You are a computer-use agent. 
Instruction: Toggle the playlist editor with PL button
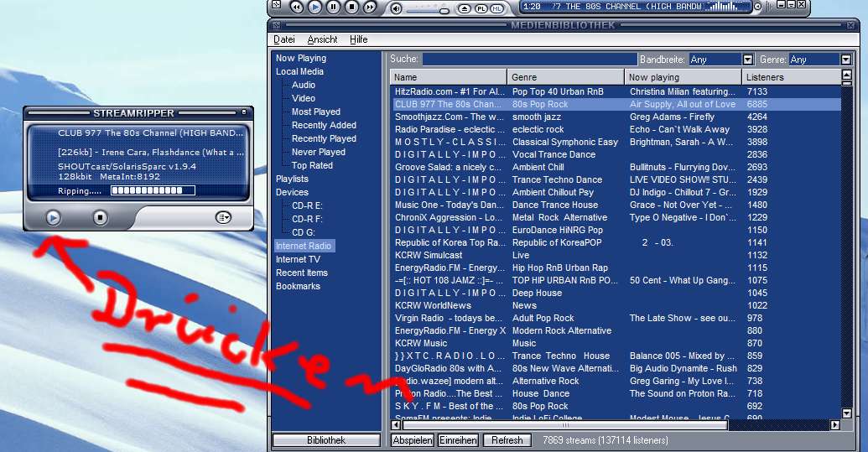point(481,8)
